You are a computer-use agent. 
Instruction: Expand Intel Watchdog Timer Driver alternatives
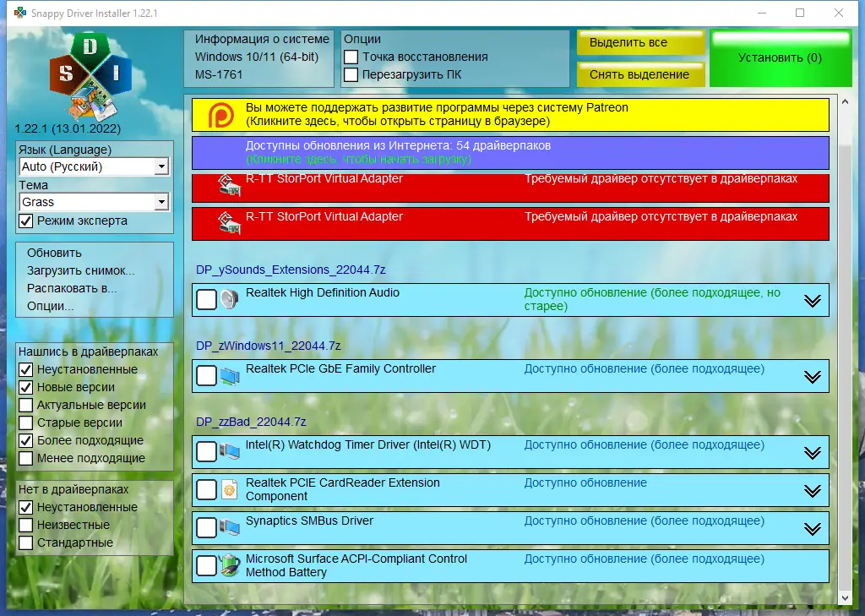[812, 453]
